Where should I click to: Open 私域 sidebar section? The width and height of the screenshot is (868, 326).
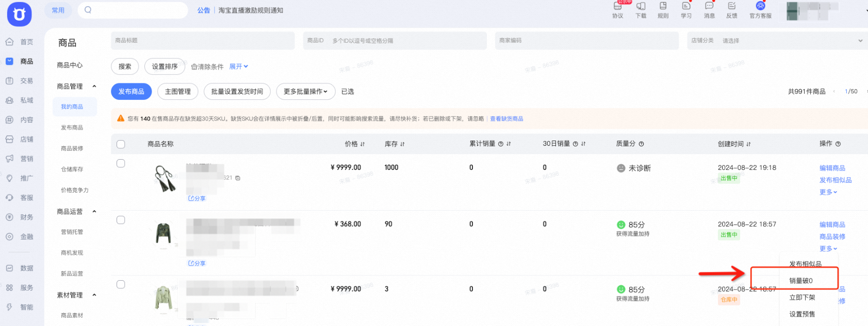(20, 100)
